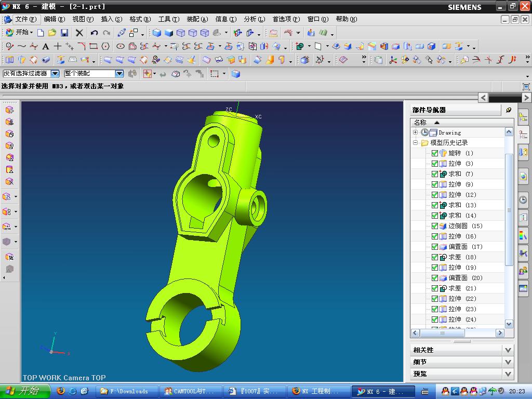Open the 开始 application dropdown
This screenshot has width=532, height=399.
pos(19,33)
